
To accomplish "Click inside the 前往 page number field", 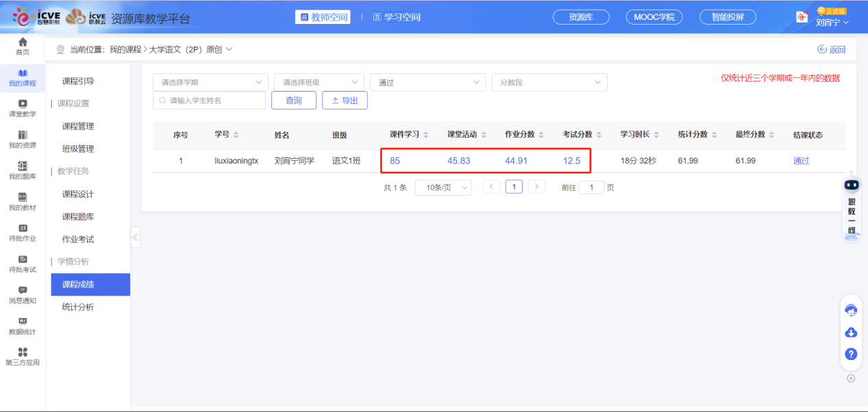I will [592, 187].
